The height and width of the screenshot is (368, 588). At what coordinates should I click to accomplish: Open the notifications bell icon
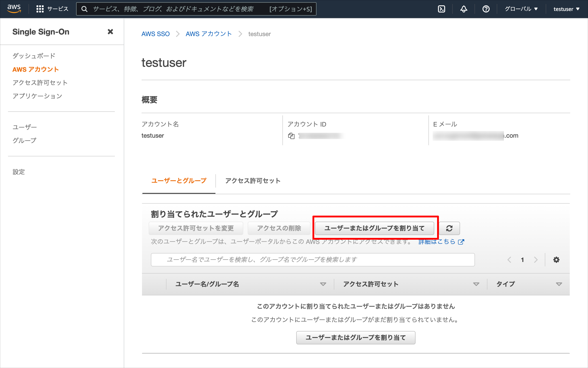click(464, 9)
